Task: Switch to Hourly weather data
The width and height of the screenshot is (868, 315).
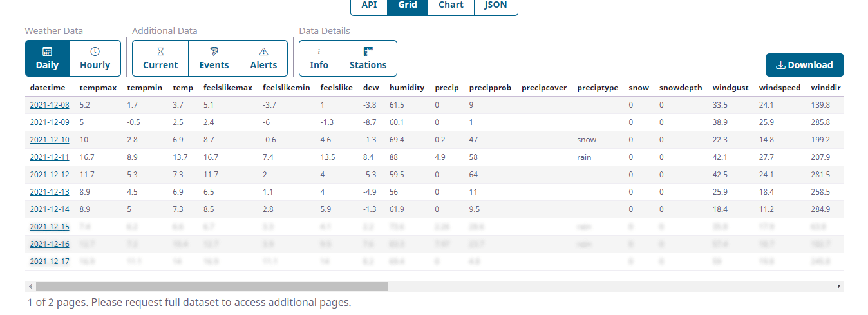Action: pyautogui.click(x=95, y=59)
